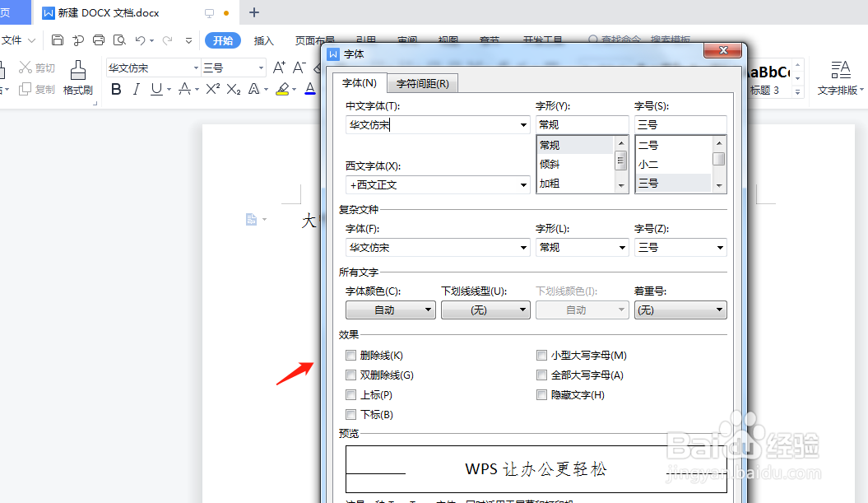Switch to the 字符间距 tab
The height and width of the screenshot is (503, 868).
click(422, 82)
